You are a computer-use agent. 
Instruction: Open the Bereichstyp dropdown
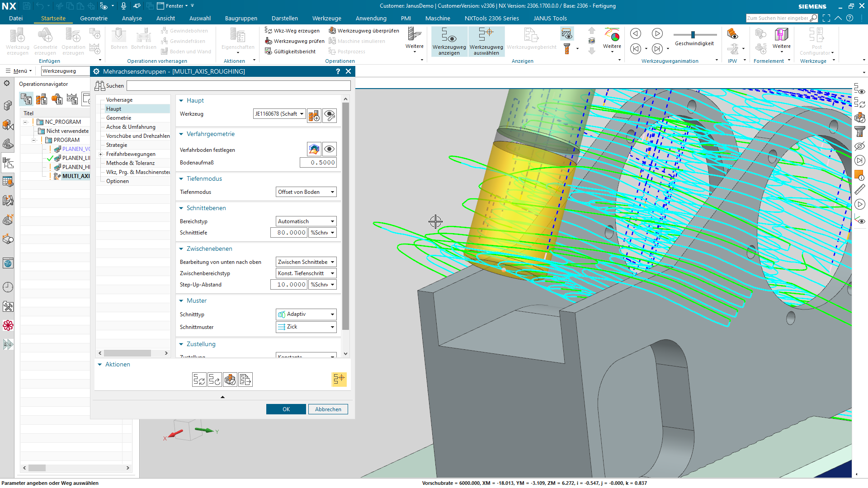(x=306, y=221)
